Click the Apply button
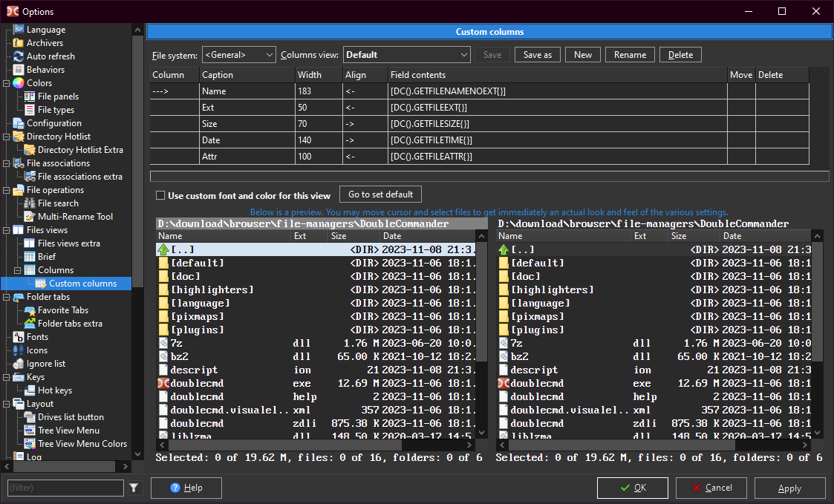The width and height of the screenshot is (834, 504). (x=789, y=488)
